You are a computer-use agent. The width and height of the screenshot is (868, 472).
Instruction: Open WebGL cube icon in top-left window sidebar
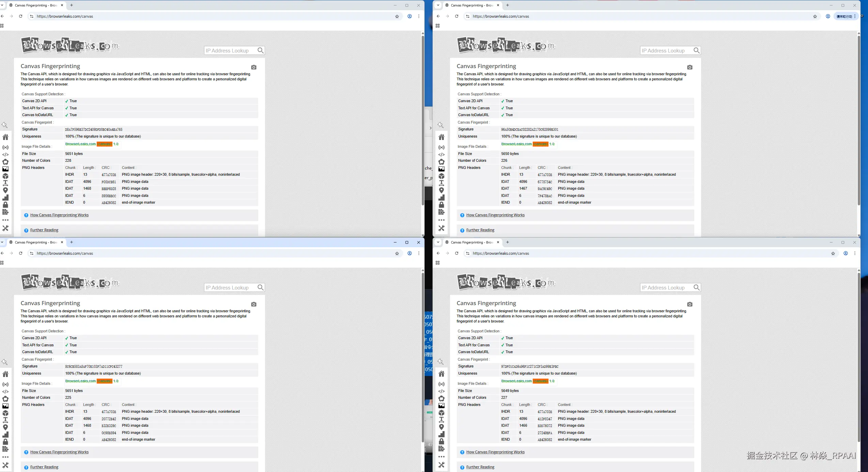pos(5,176)
